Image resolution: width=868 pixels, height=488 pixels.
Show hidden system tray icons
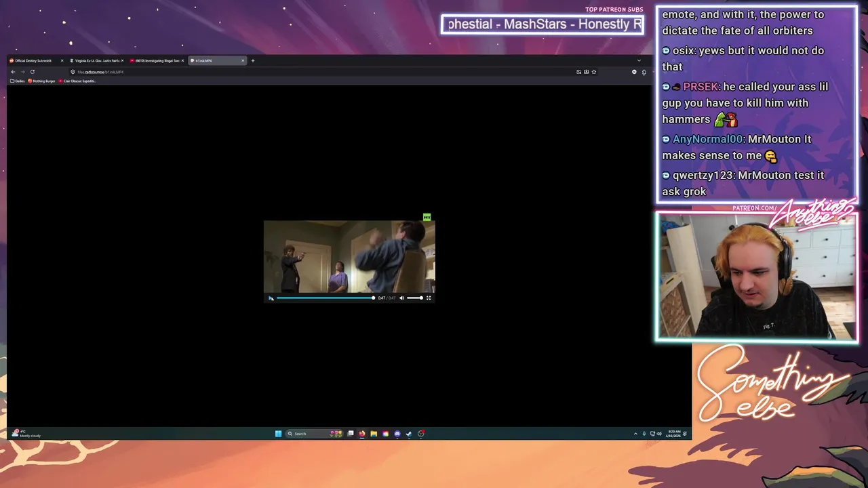coord(635,434)
